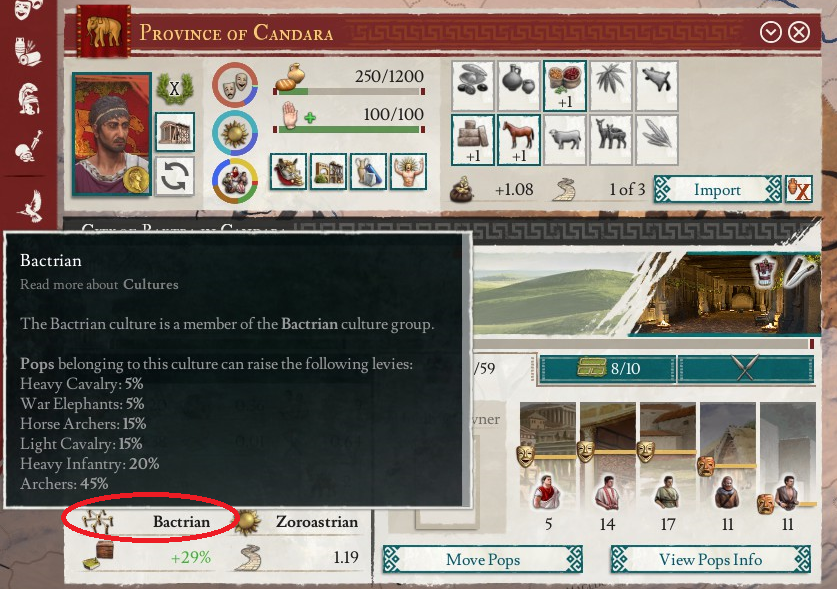The image size is (837, 589).
Task: Click the dove diplomacy sidebar icon
Action: pyautogui.click(x=30, y=206)
